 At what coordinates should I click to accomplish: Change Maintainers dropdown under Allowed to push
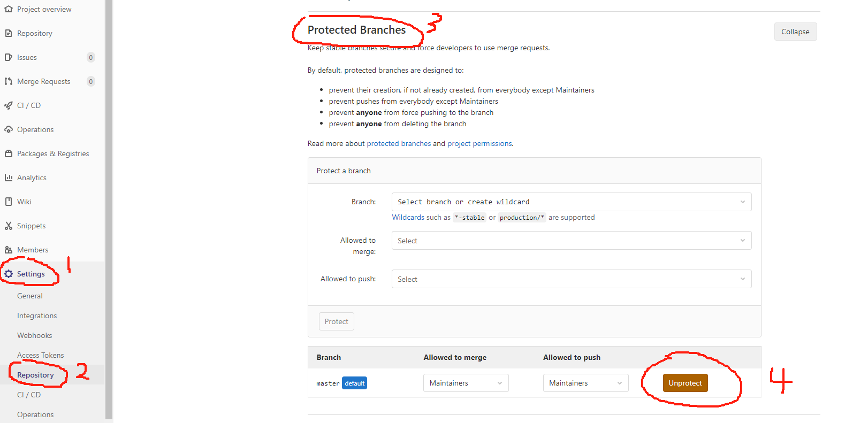click(x=585, y=382)
